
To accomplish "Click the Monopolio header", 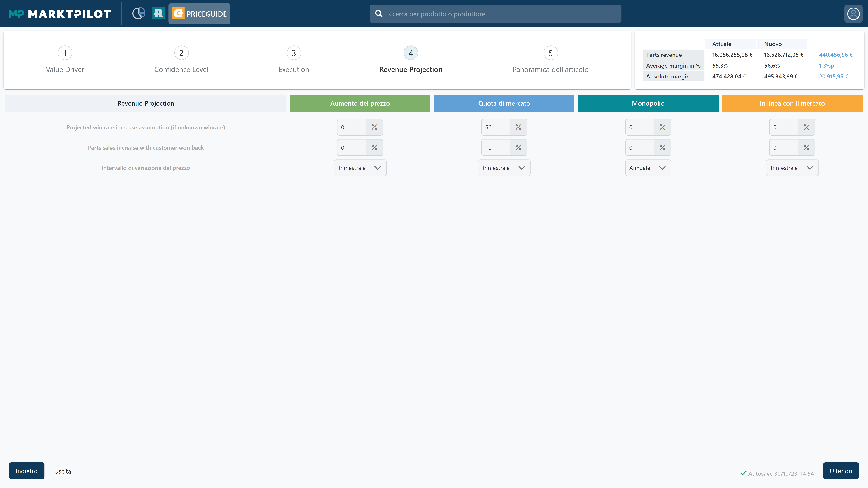I will pos(648,103).
